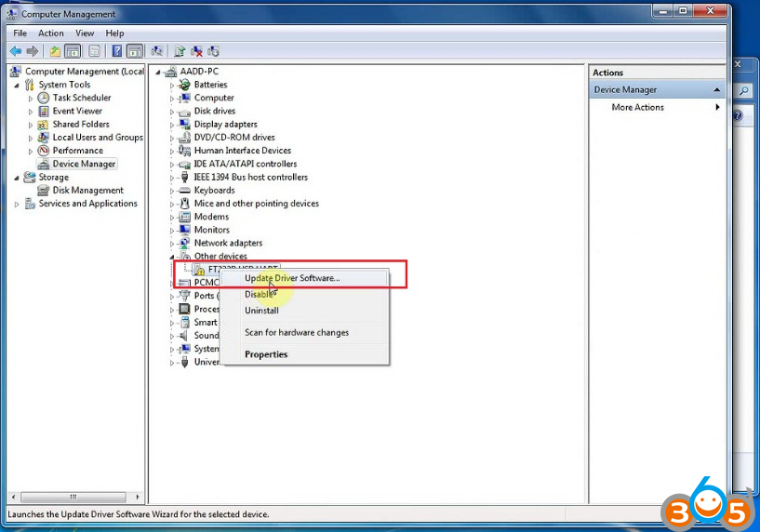Screen dimensions: 760x532
Task: Click the Human Interface Devices icon
Action: coord(184,151)
